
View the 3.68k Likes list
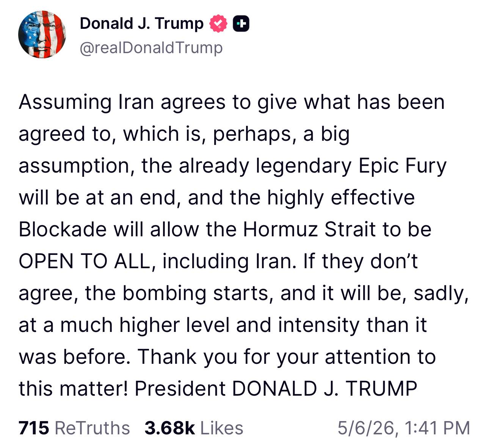tap(194, 428)
